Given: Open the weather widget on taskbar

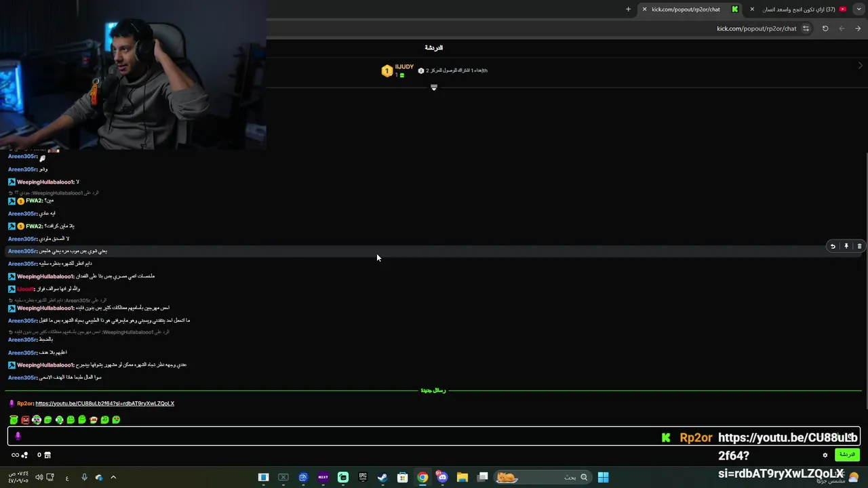Looking at the screenshot, I should point(837,477).
